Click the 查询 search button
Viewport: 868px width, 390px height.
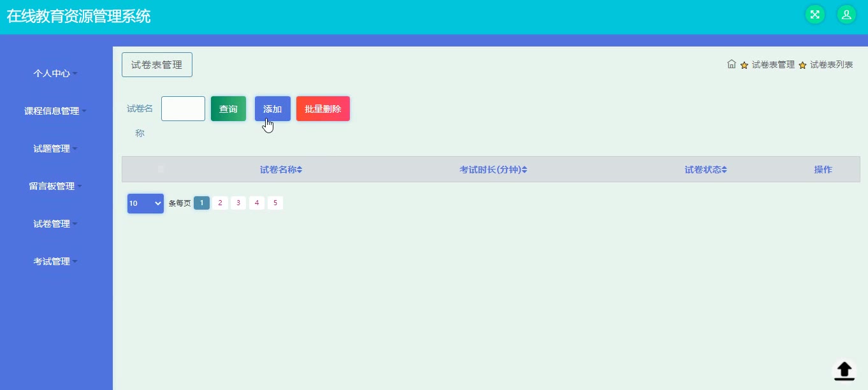coord(228,109)
